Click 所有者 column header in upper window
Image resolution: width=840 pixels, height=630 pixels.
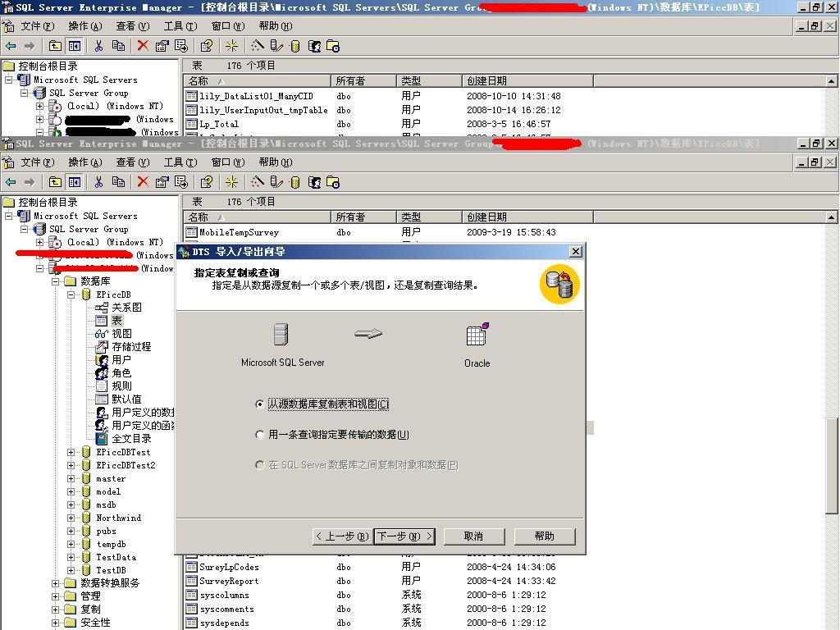click(x=363, y=81)
